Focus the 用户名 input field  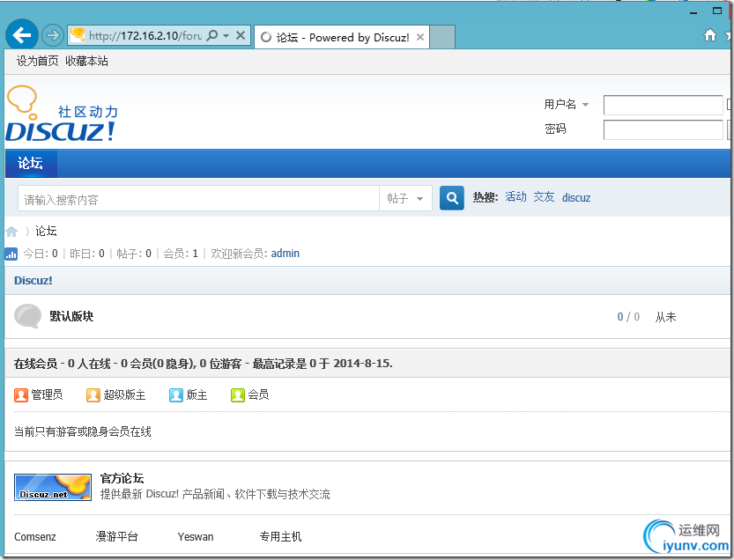point(663,106)
